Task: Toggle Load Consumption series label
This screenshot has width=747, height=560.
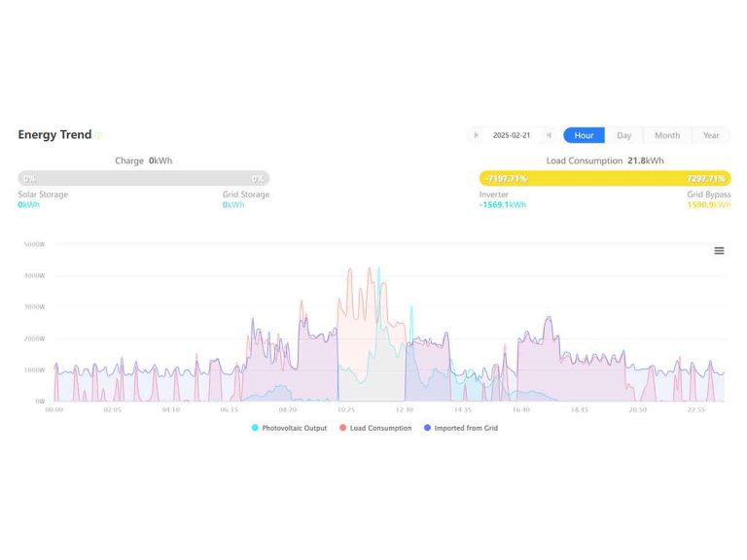Action: pyautogui.click(x=380, y=428)
